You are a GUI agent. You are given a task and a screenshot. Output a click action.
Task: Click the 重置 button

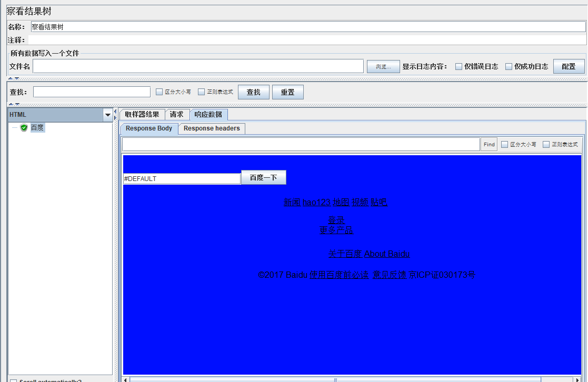click(287, 92)
